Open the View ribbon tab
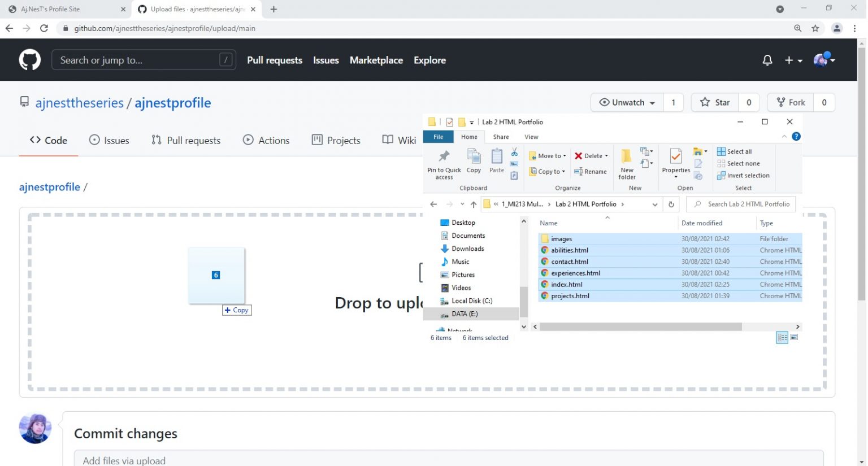Screen dimensions: 868x466 (531, 137)
